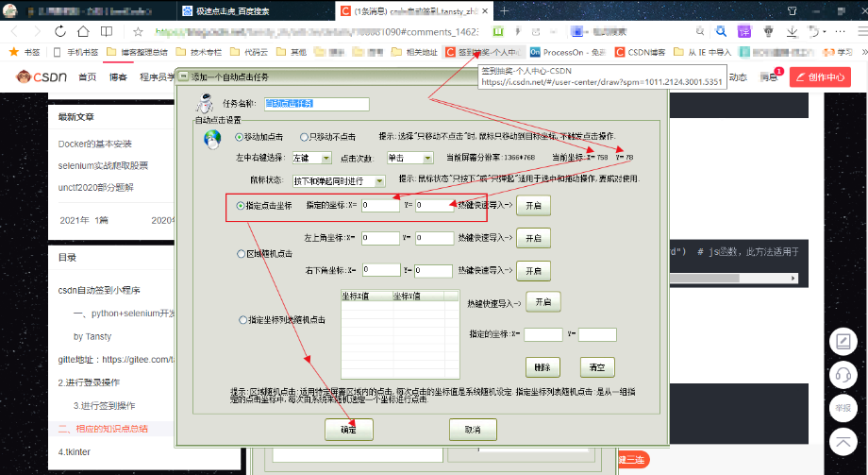Image resolution: width=868 pixels, height=475 pixels.
Task: Open a new tab with the plus icon
Action: (505, 10)
